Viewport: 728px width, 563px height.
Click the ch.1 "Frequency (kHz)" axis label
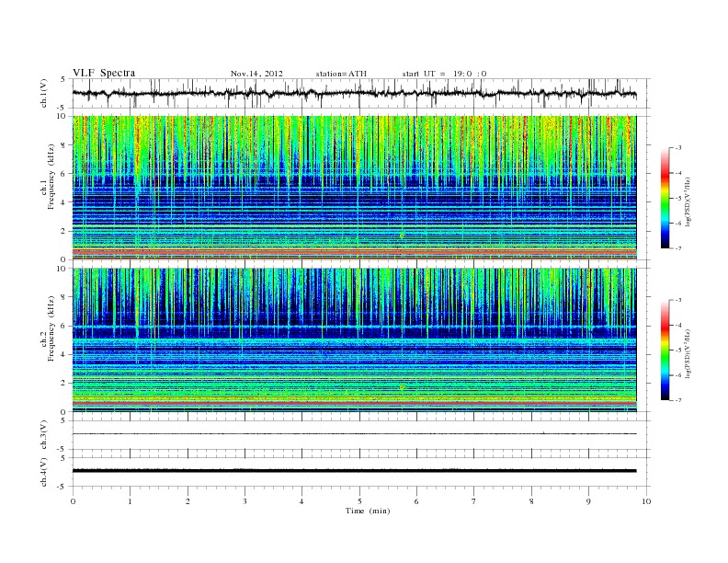[x=51, y=177]
